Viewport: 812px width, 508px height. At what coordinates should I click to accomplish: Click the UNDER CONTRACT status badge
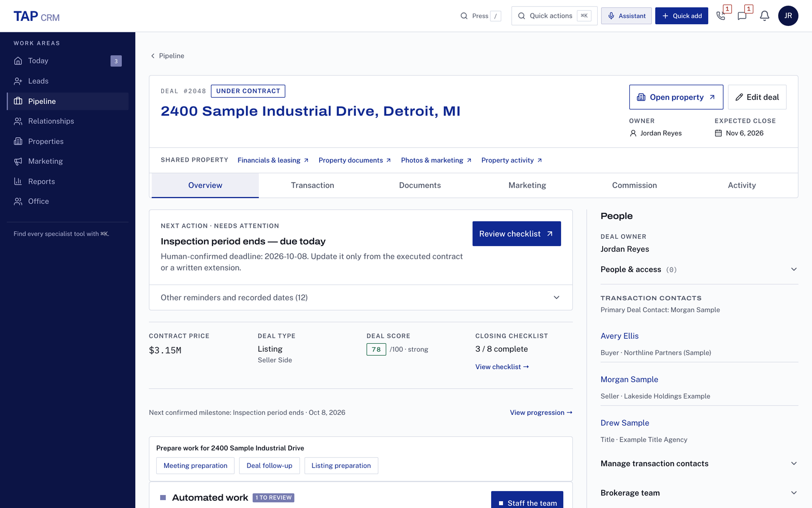click(248, 91)
